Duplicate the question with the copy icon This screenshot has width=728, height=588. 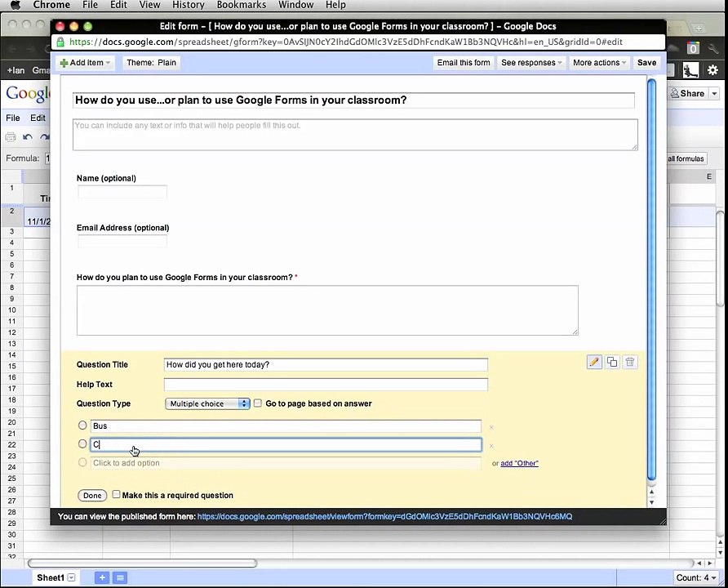(x=612, y=362)
